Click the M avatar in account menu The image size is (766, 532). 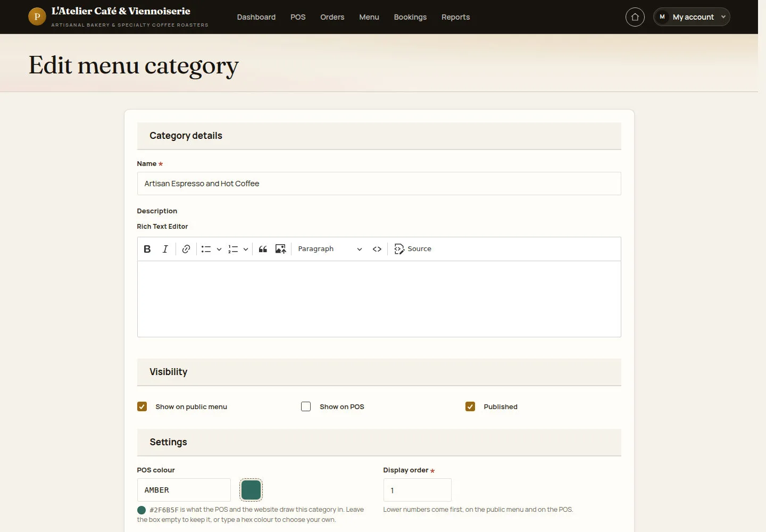pos(662,17)
